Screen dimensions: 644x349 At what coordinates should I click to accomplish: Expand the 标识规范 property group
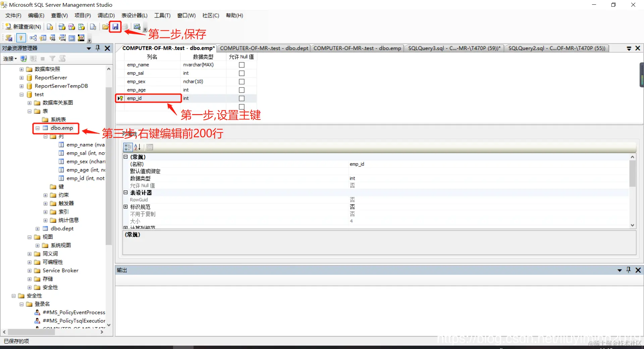click(125, 207)
